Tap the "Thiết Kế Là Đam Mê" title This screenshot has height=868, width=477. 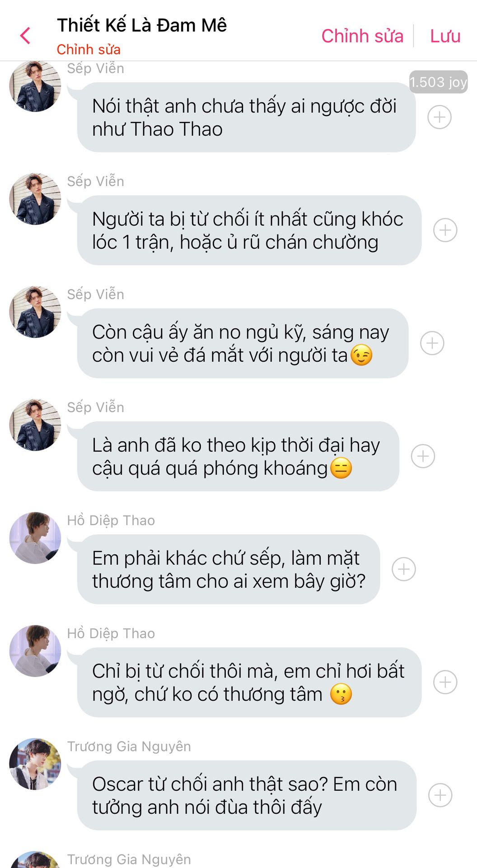[142, 25]
